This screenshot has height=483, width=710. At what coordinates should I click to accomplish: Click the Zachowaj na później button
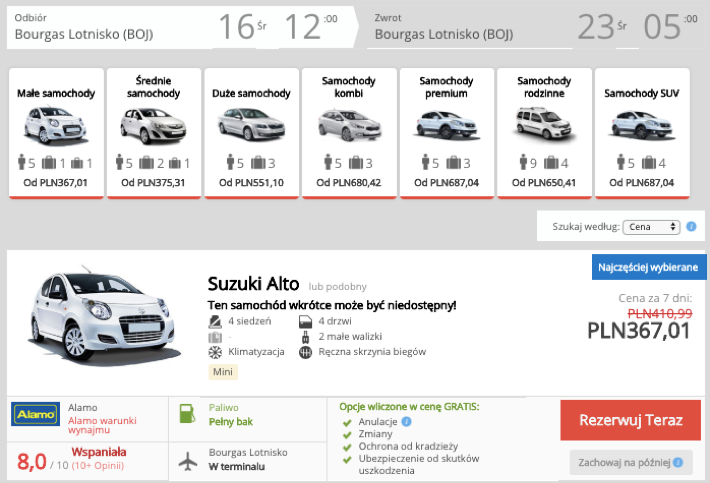[x=631, y=462]
